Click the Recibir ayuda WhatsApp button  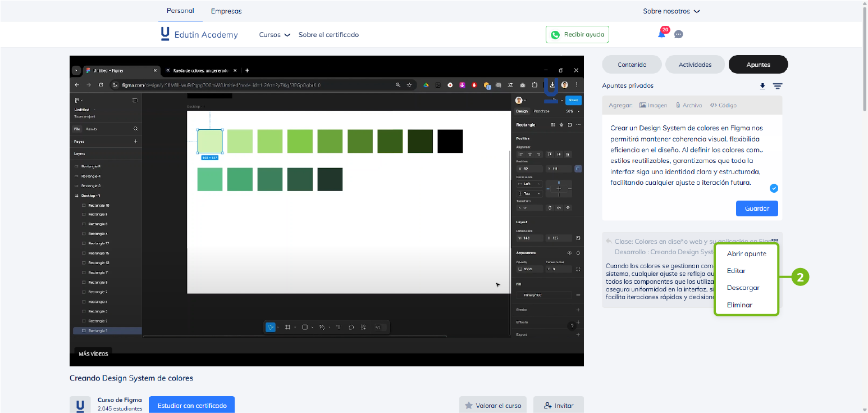pos(577,34)
